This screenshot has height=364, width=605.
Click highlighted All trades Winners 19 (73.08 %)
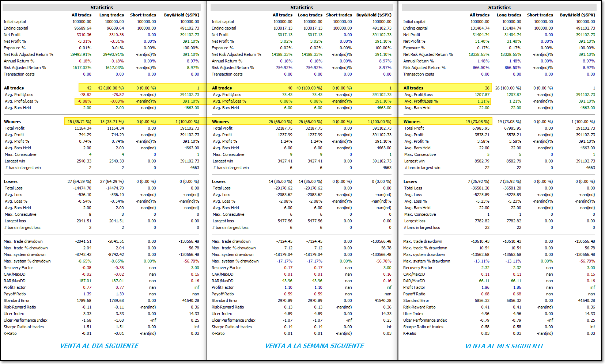(x=477, y=122)
